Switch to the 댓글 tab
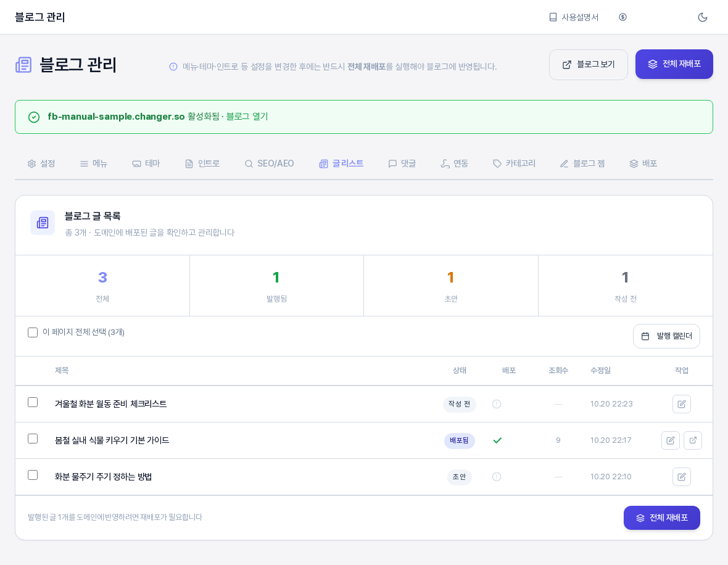 pyautogui.click(x=402, y=163)
